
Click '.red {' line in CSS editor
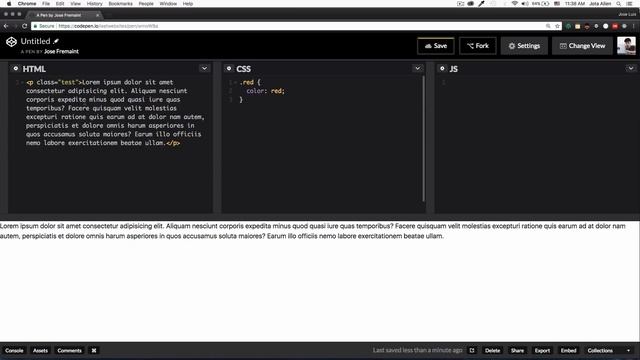coord(250,82)
